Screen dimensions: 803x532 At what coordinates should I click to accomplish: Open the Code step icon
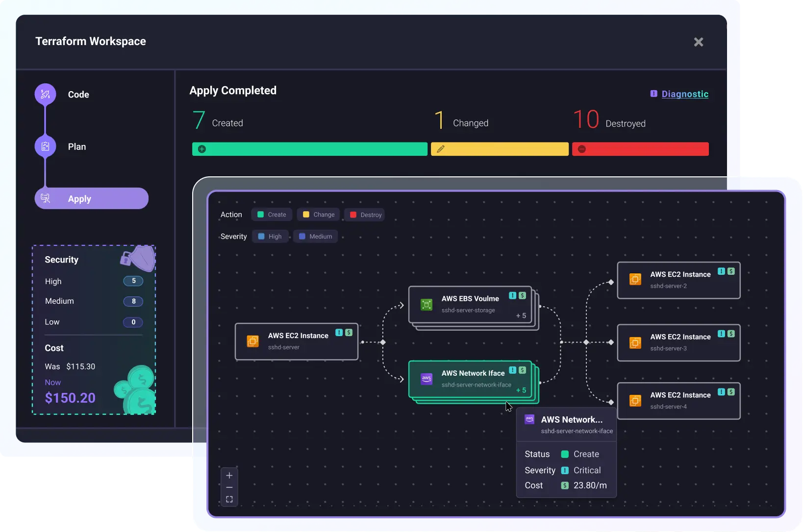[x=45, y=94]
